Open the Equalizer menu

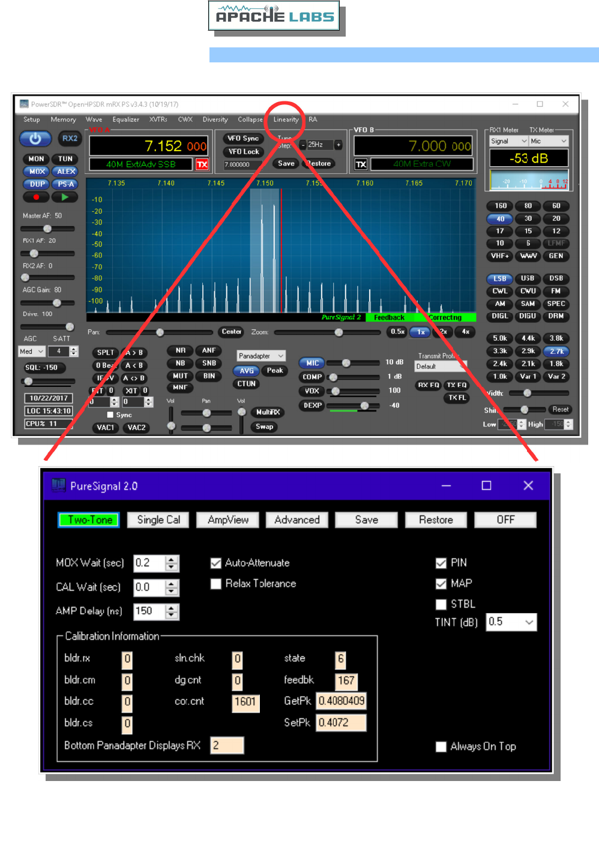(x=126, y=119)
